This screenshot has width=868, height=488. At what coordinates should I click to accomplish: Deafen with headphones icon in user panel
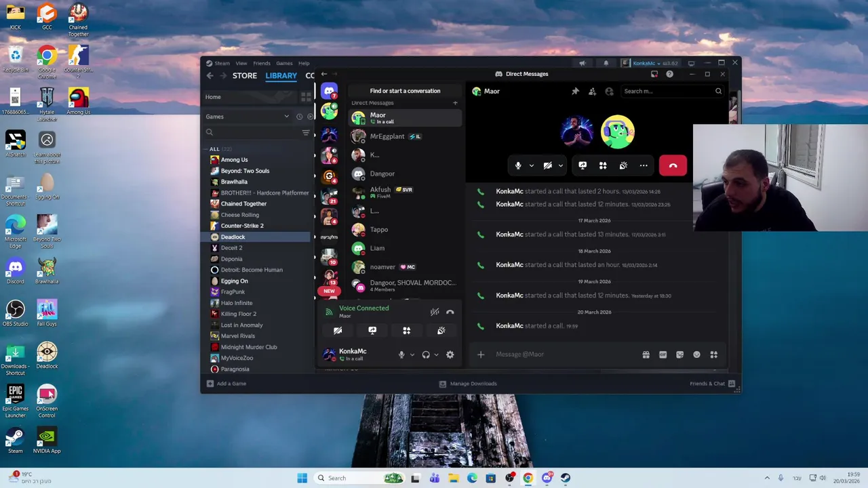point(426,354)
